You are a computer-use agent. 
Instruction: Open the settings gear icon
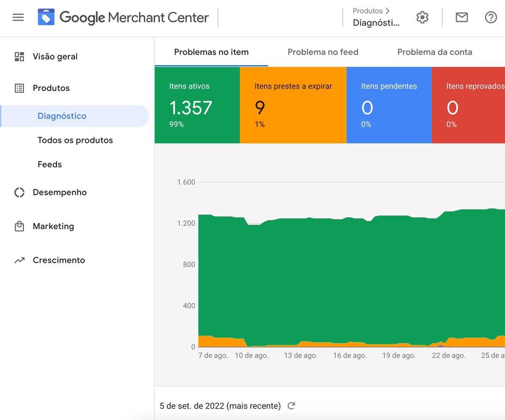click(422, 18)
